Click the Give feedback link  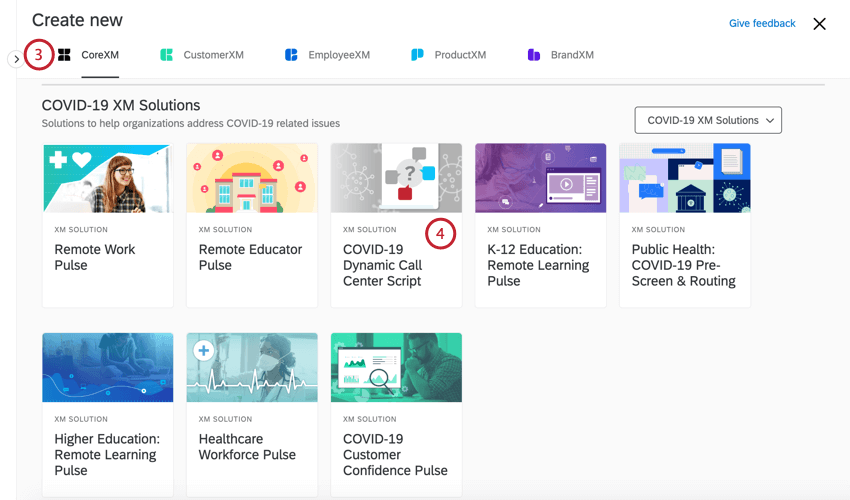pos(762,23)
